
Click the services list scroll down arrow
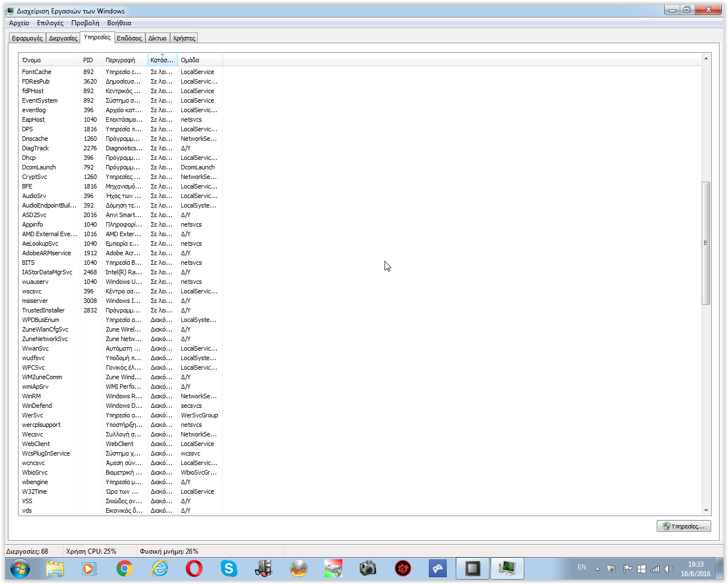[x=706, y=511]
